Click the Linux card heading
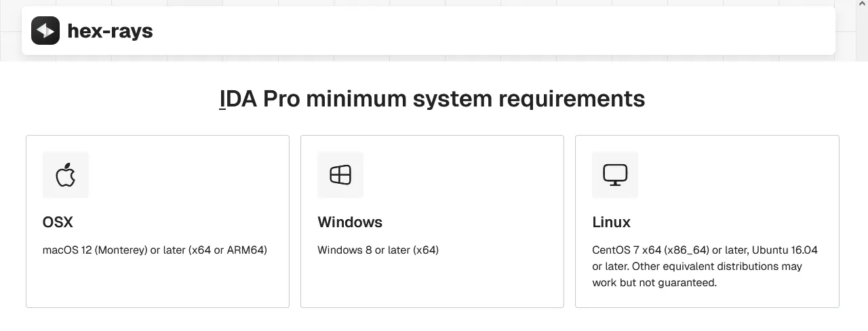Image resolution: width=868 pixels, height=331 pixels. (x=611, y=222)
